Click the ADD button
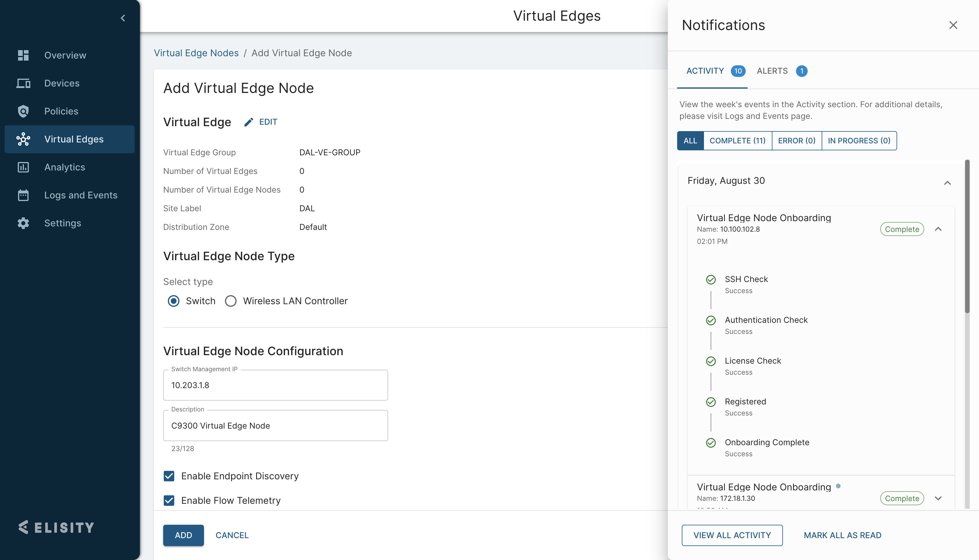 (x=184, y=536)
